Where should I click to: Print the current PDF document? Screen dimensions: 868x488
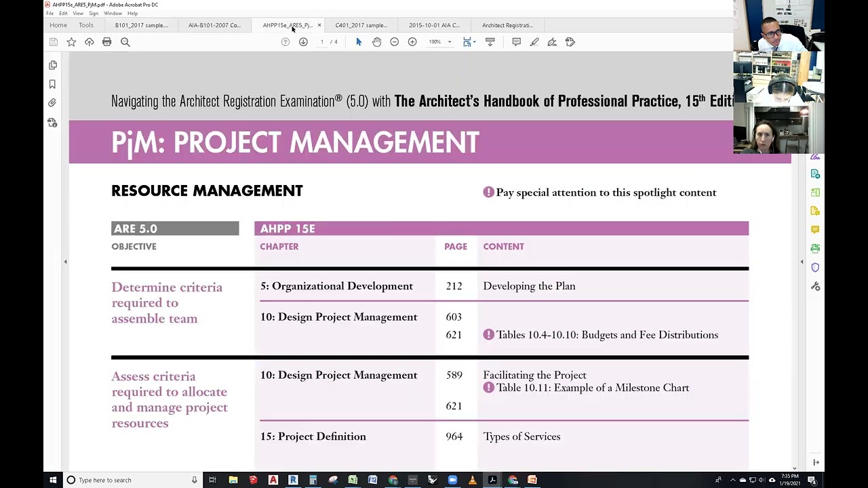[x=106, y=42]
